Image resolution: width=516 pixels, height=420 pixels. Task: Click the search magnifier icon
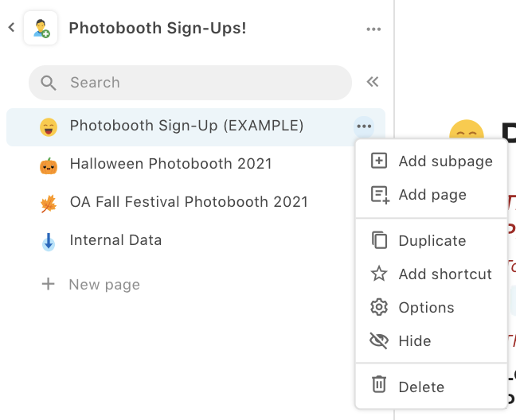tap(49, 83)
